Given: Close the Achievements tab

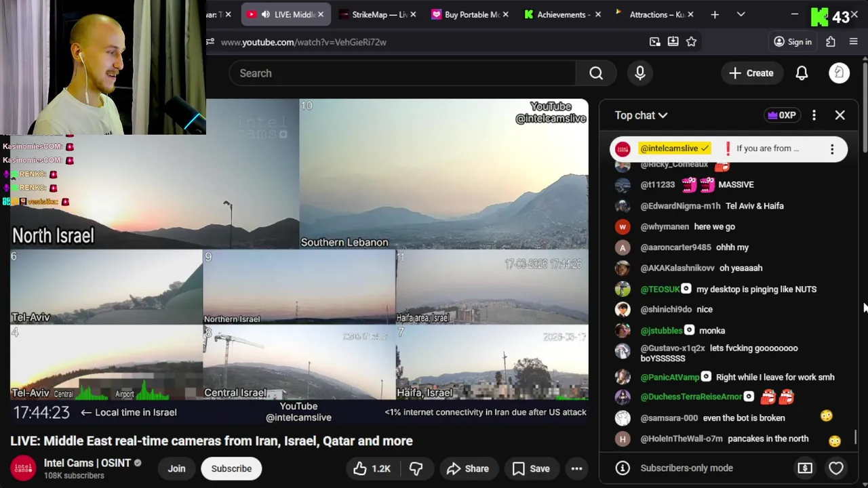Looking at the screenshot, I should (598, 14).
